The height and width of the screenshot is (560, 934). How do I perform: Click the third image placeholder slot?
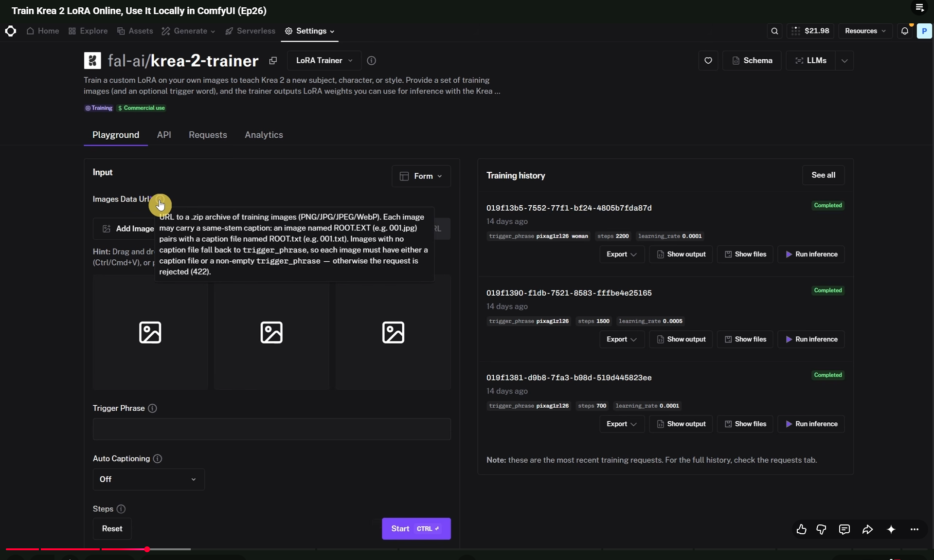pos(393,332)
